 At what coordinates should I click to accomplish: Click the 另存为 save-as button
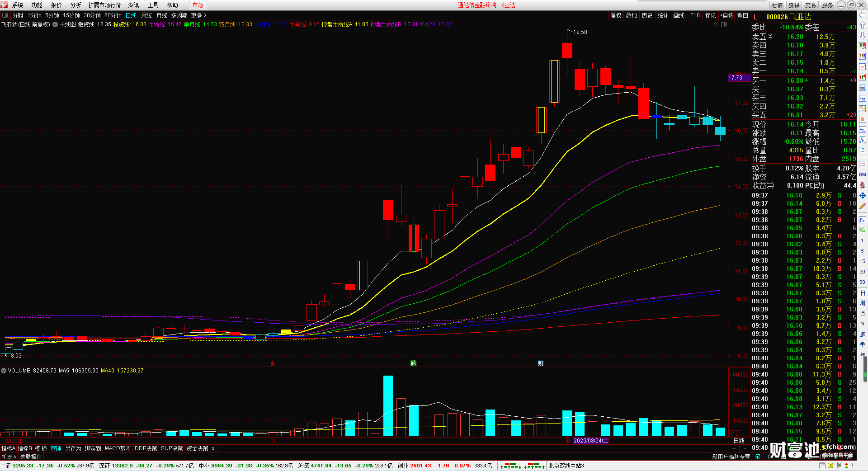pyautogui.click(x=73, y=448)
